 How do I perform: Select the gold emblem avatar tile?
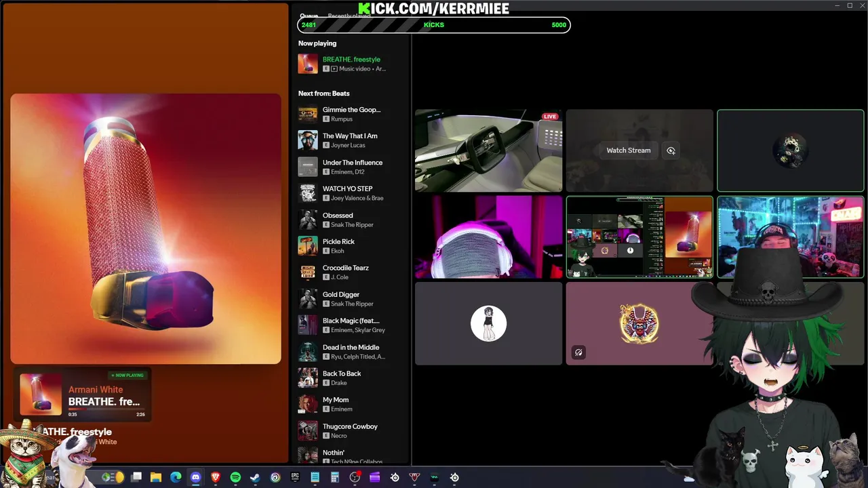[x=639, y=324]
